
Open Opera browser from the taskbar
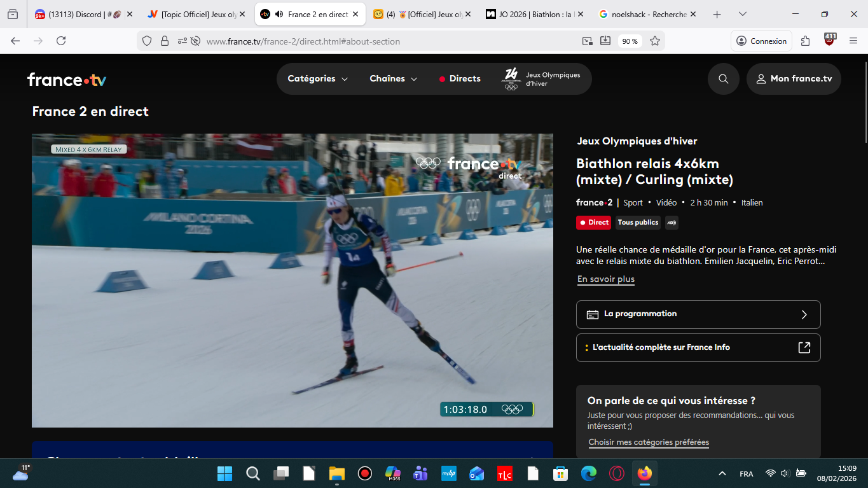[x=616, y=473]
